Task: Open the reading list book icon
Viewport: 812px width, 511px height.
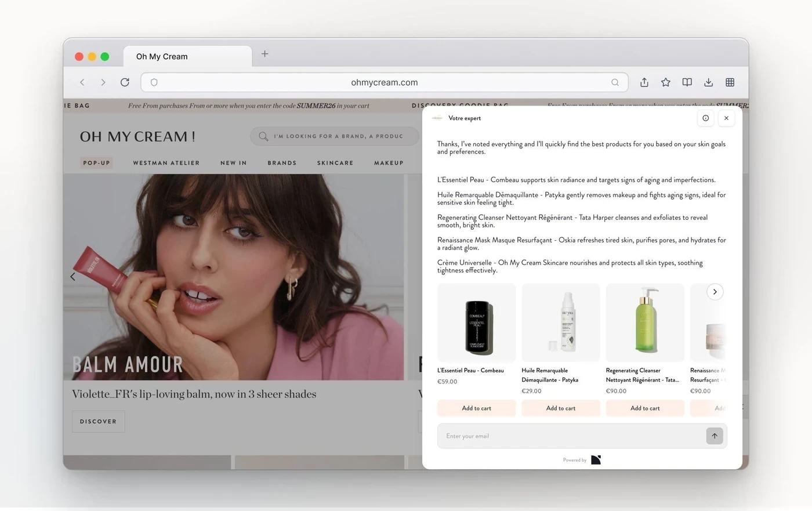Action: (687, 82)
